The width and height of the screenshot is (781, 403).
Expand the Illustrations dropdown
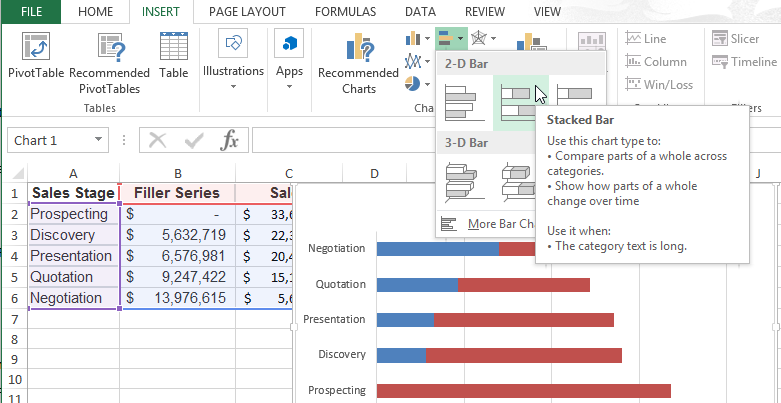[232, 60]
